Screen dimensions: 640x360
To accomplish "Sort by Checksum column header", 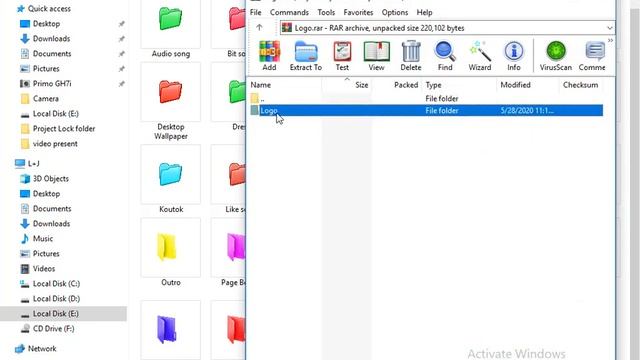I will pos(581,85).
